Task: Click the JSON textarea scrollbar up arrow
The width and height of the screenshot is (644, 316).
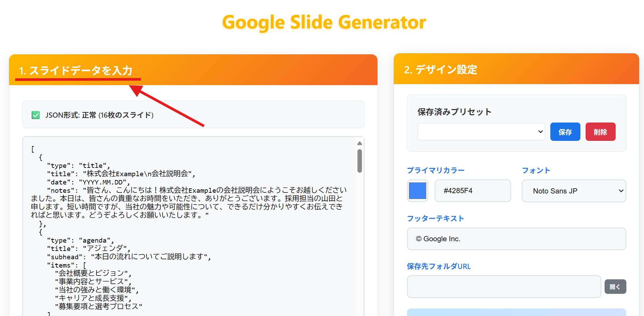Action: (x=360, y=143)
